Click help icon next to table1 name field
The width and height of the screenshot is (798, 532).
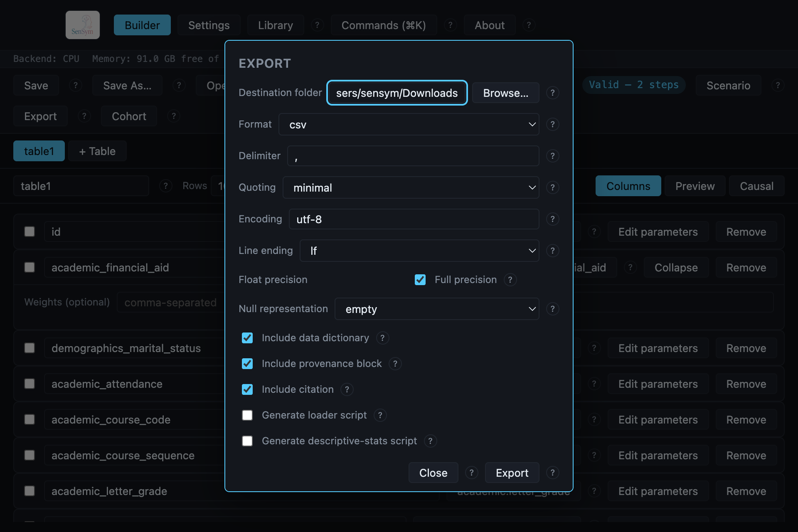pyautogui.click(x=165, y=186)
